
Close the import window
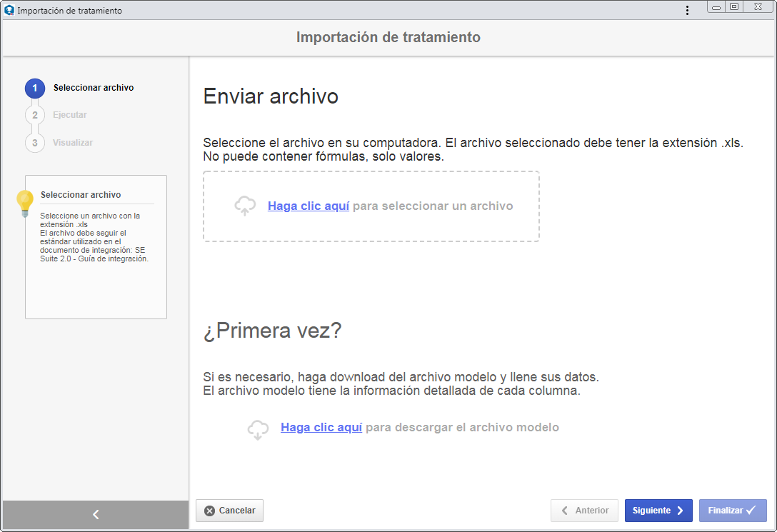tap(758, 7)
